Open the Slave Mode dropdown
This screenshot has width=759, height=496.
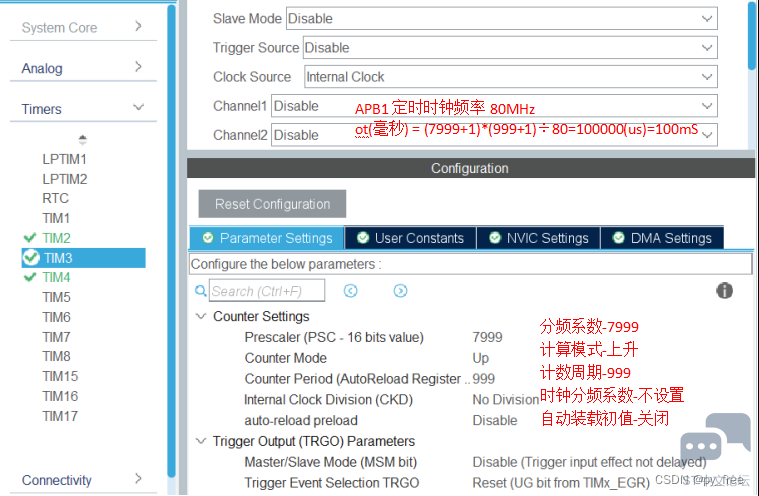point(501,18)
